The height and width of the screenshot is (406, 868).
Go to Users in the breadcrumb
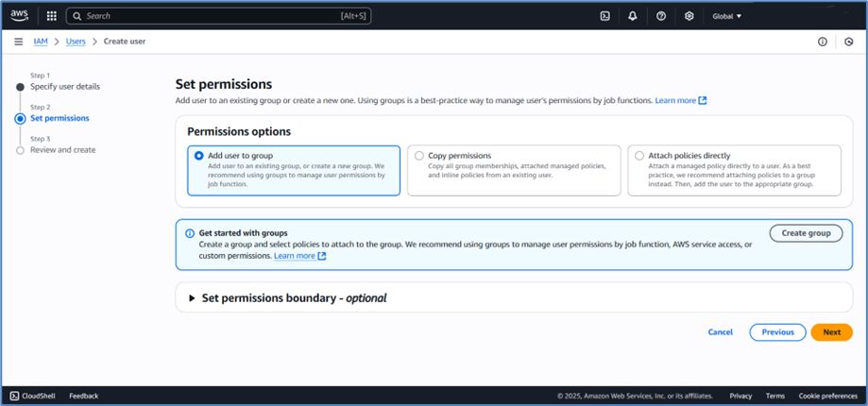[x=76, y=42]
